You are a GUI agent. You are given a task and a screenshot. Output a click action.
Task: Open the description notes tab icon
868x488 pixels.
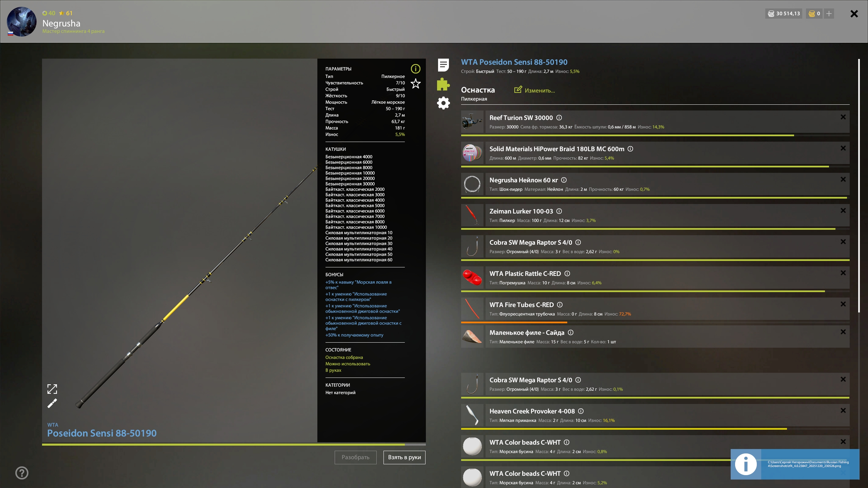pos(443,65)
